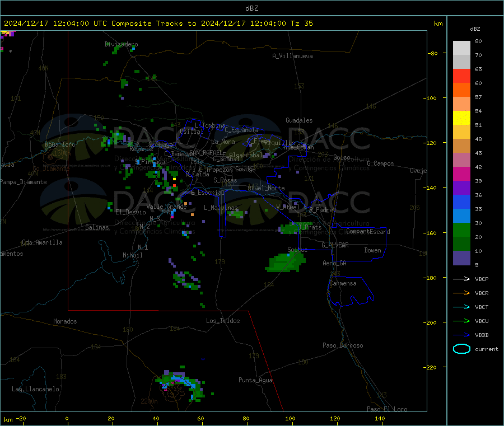The width and height of the screenshot is (504, 426).
Task: Click the 100 km horizontal axis tick label
Action: (290, 419)
